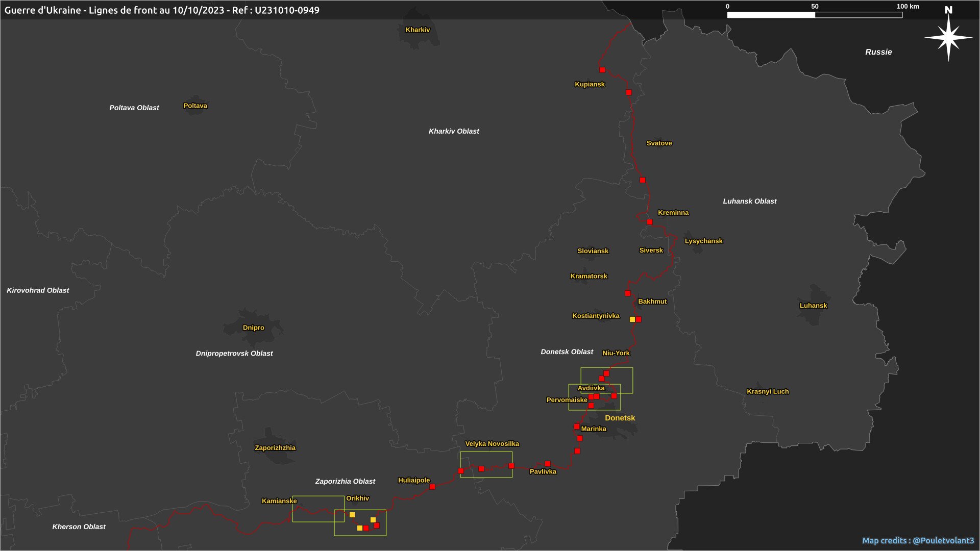Click the Luhansk Oblast label
980x551 pixels.
pos(750,202)
